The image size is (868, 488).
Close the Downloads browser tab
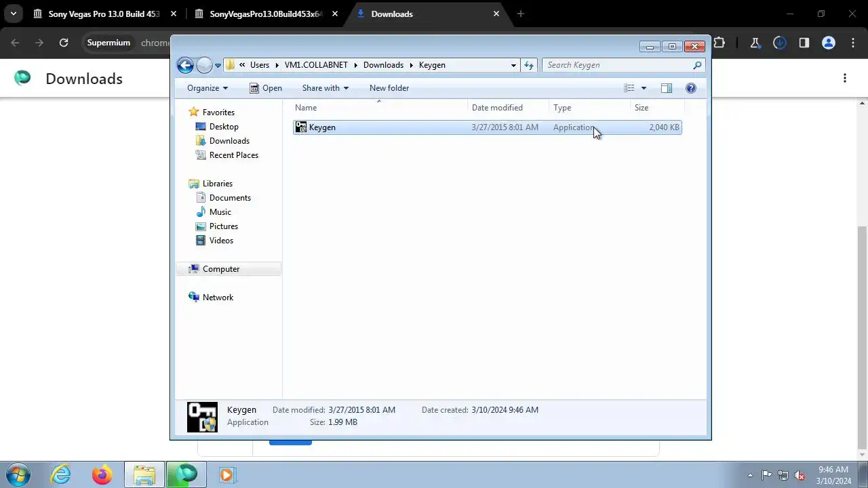[496, 14]
